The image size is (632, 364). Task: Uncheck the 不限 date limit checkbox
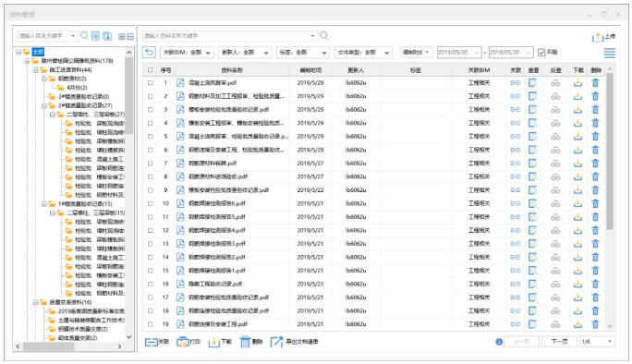[541, 53]
